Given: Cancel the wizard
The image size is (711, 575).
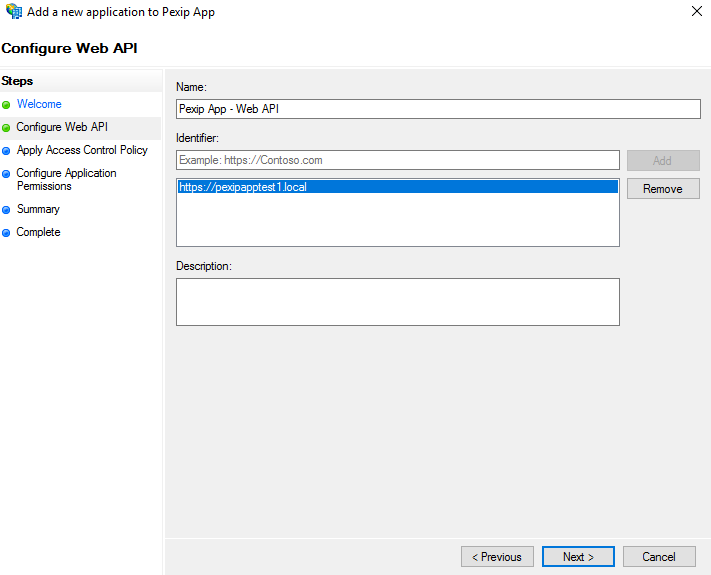Looking at the screenshot, I should 659,557.
